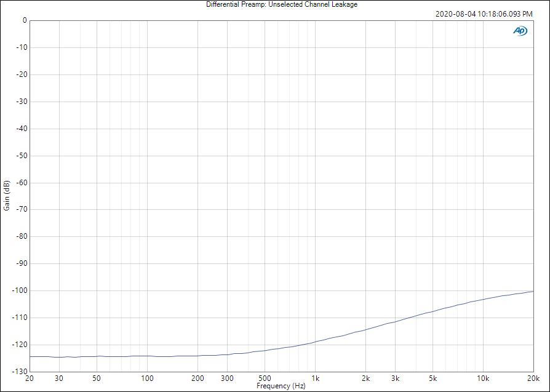Select the graph title 'Differential Preamp: Unselected Channel Leakage'
Image resolution: width=550 pixels, height=392 pixels.
282,4
